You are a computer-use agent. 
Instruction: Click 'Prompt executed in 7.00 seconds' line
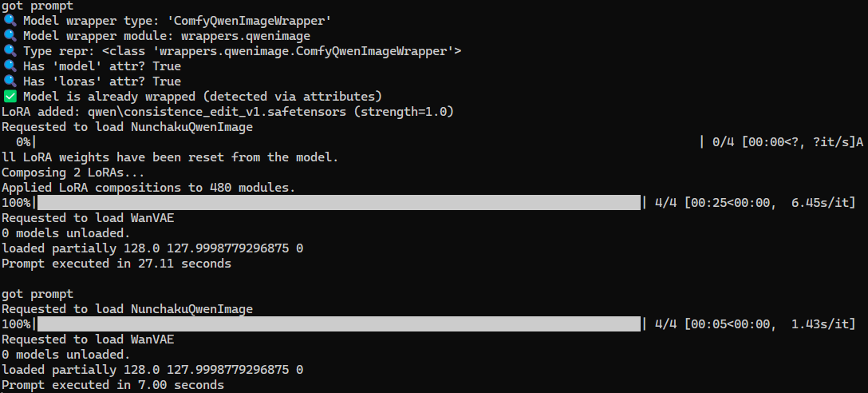(x=112, y=385)
